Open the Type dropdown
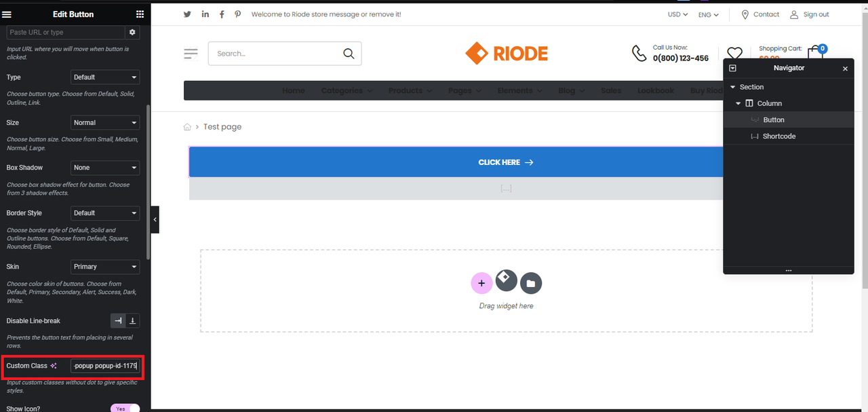Image resolution: width=868 pixels, height=412 pixels. tap(105, 77)
